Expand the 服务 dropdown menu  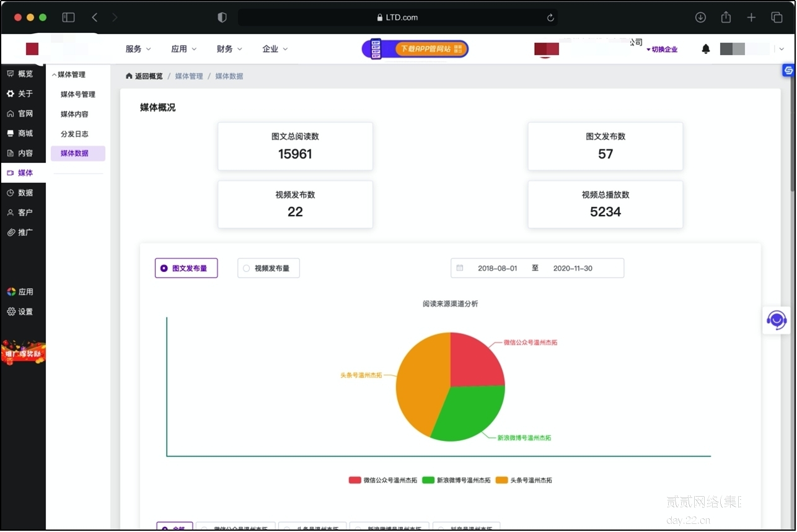tap(138, 49)
